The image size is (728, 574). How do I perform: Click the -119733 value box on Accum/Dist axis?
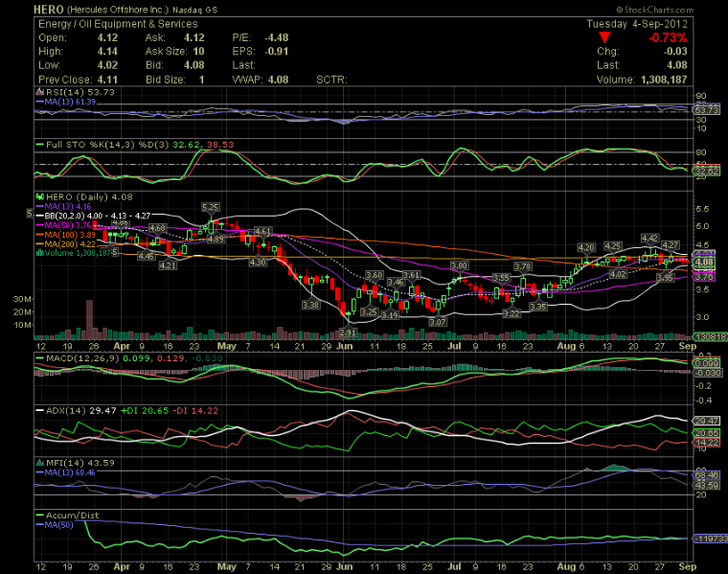710,539
